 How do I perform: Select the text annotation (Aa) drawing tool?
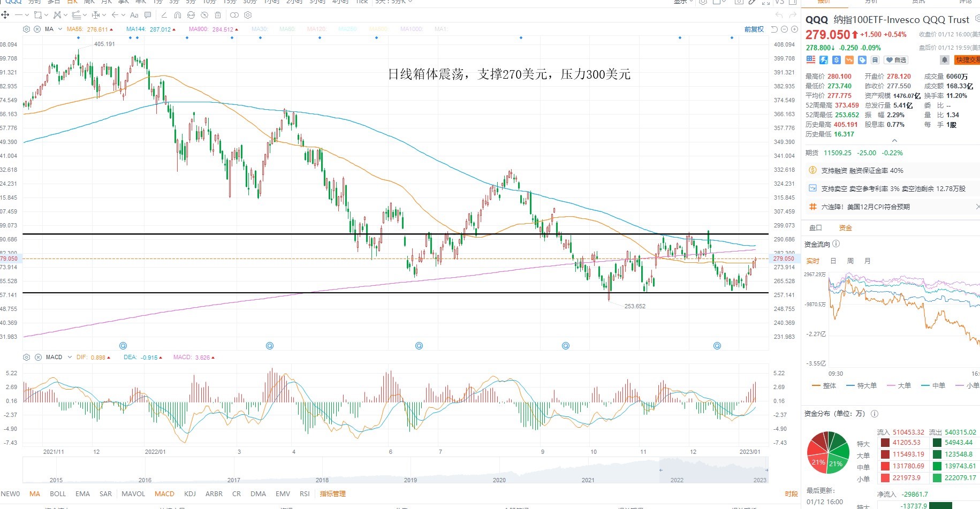click(x=134, y=15)
